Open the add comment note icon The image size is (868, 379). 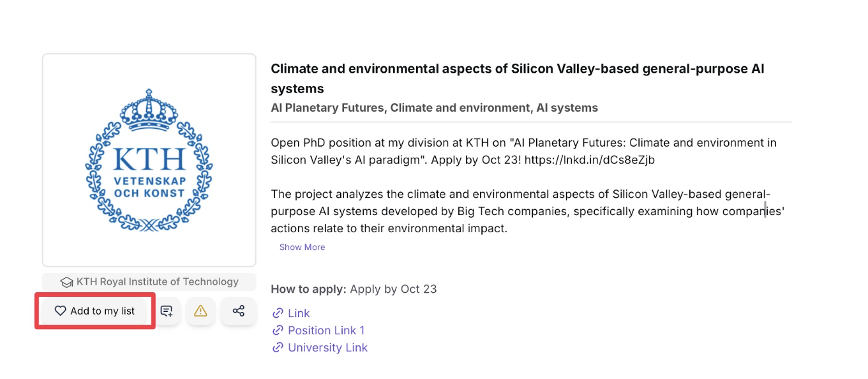tap(167, 311)
